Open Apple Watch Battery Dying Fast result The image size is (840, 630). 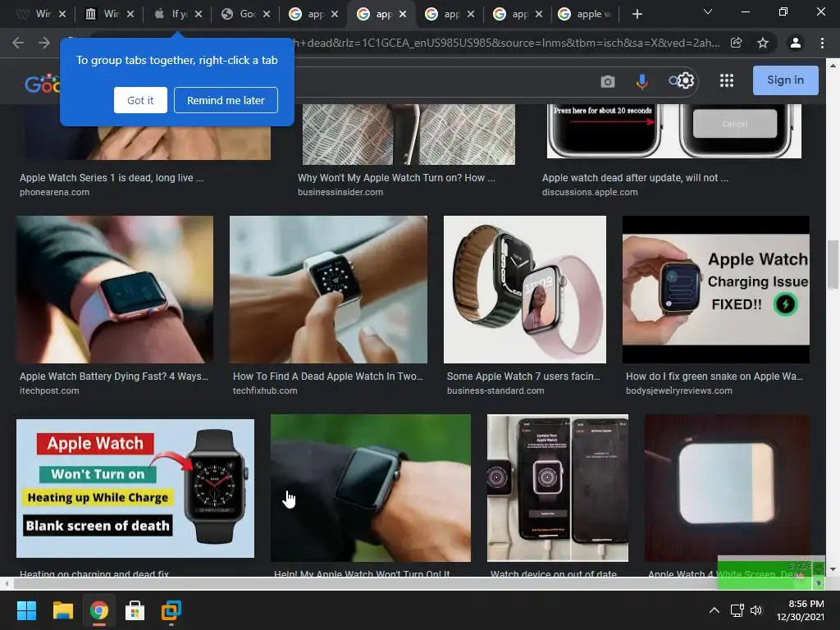pyautogui.click(x=113, y=377)
